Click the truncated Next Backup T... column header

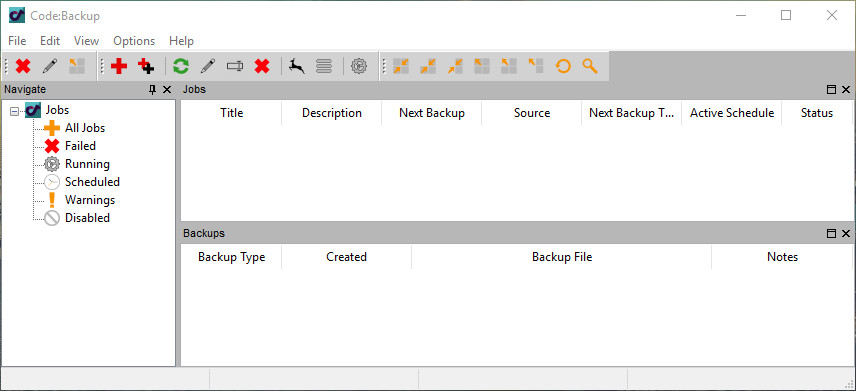(632, 113)
